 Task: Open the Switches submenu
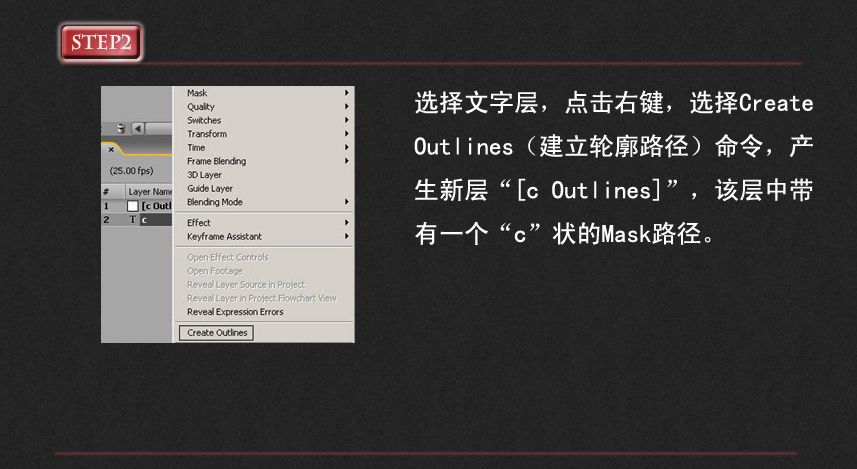pyautogui.click(x=264, y=120)
